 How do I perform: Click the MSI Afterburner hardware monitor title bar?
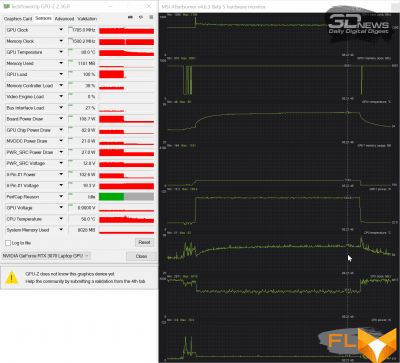pos(279,6)
